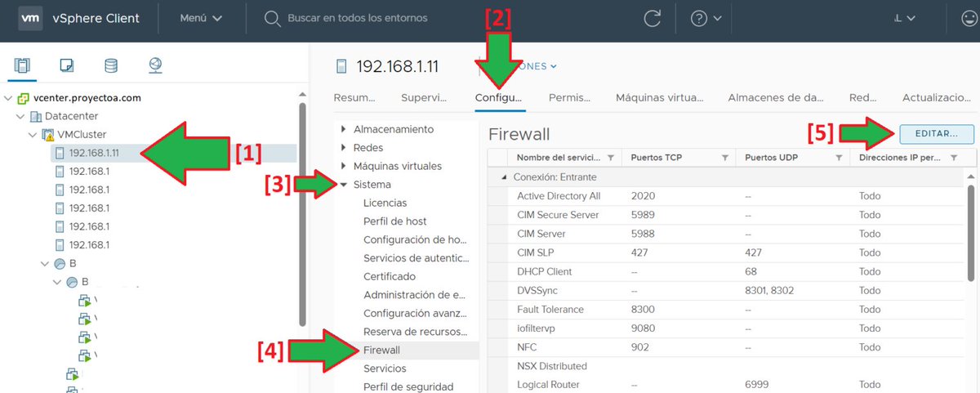Click the VMCluster warning cluster icon
Screen dimensions: 980x393
pyautogui.click(x=48, y=134)
